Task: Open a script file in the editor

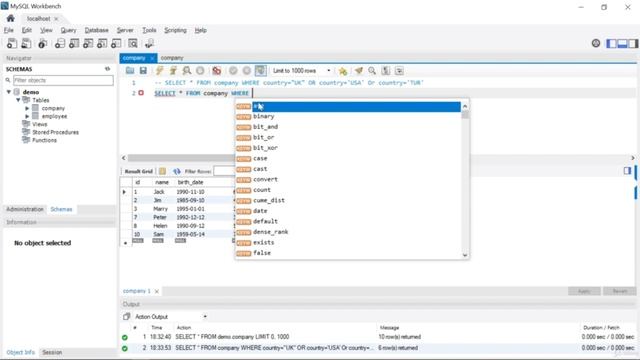Action: 130,71
